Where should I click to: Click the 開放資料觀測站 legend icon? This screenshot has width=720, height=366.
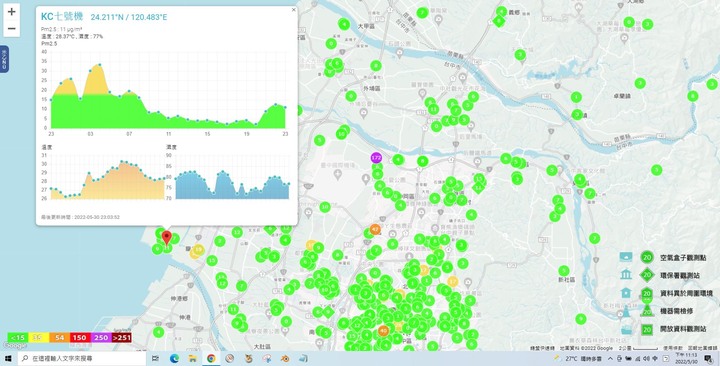(625, 329)
